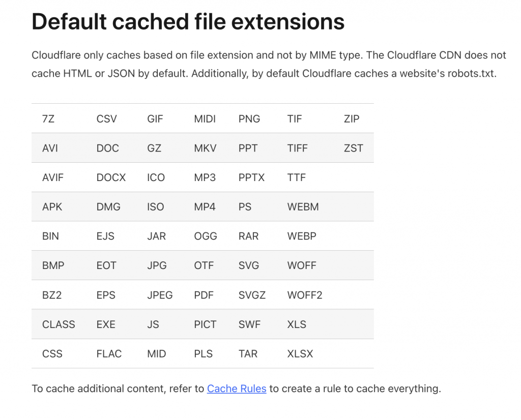The height and width of the screenshot is (420, 521).
Task: Open the Cache Rules link
Action: [237, 388]
